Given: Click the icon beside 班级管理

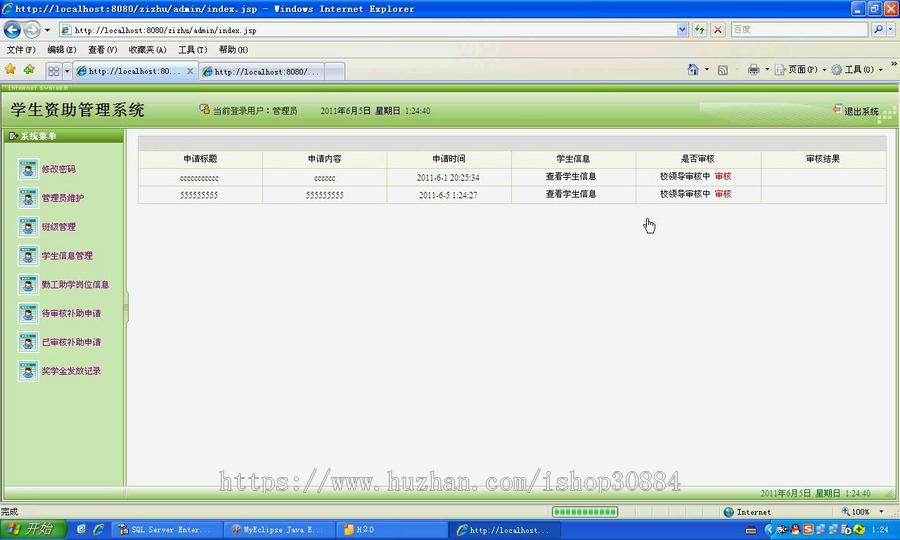Looking at the screenshot, I should coord(28,227).
